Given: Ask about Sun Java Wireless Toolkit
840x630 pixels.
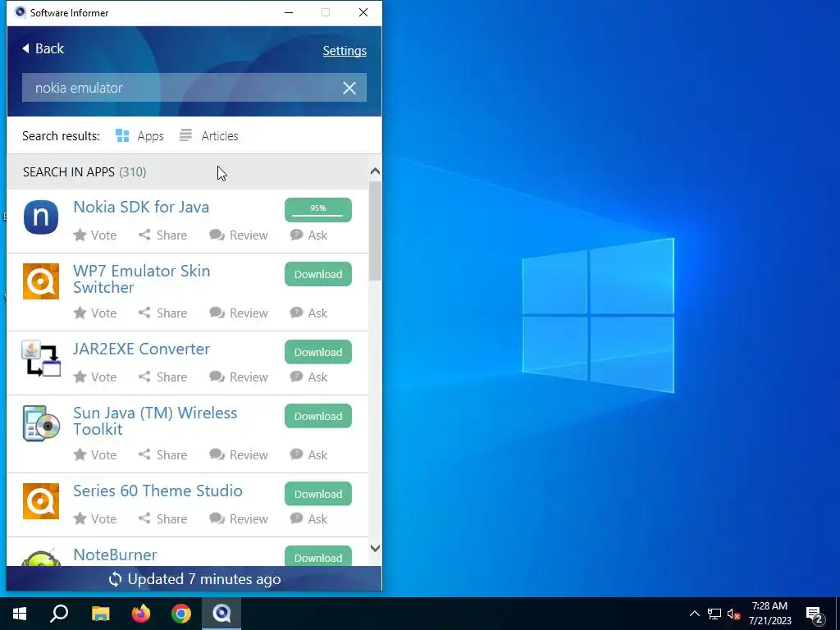Looking at the screenshot, I should (x=308, y=454).
